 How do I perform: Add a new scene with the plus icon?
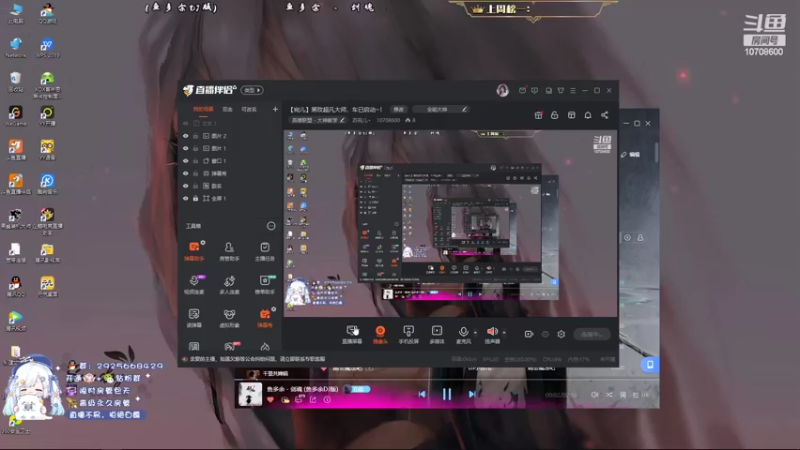click(x=275, y=109)
